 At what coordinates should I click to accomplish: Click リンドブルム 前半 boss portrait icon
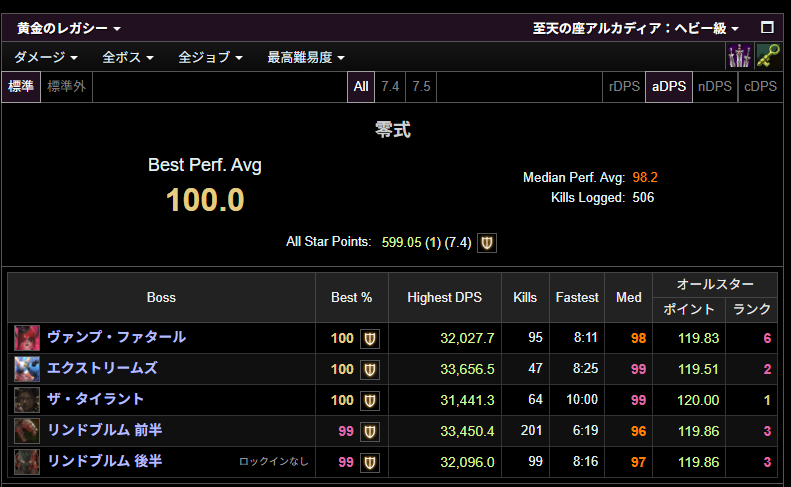tap(27, 431)
